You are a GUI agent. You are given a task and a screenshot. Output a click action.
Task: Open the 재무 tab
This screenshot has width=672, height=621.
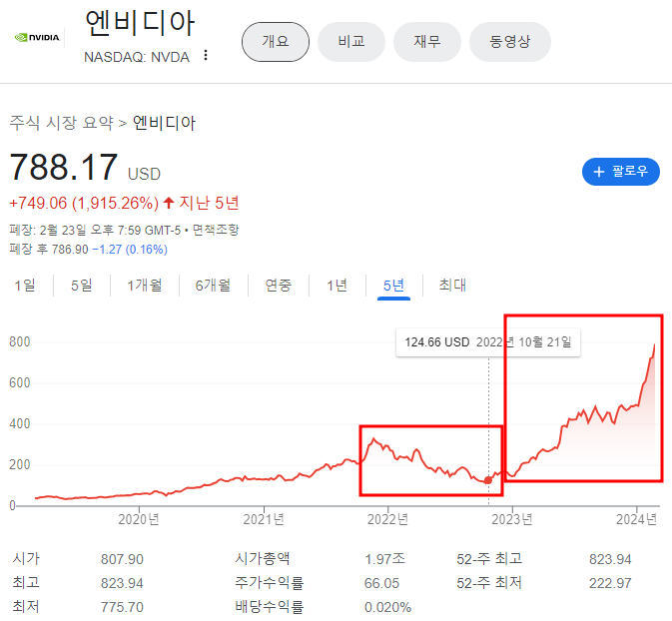pos(427,42)
